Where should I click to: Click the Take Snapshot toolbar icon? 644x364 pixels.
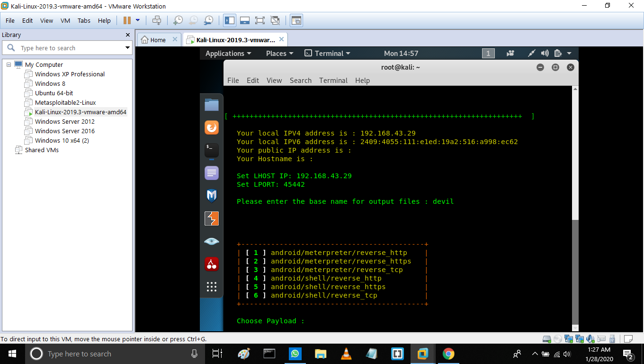click(x=178, y=20)
